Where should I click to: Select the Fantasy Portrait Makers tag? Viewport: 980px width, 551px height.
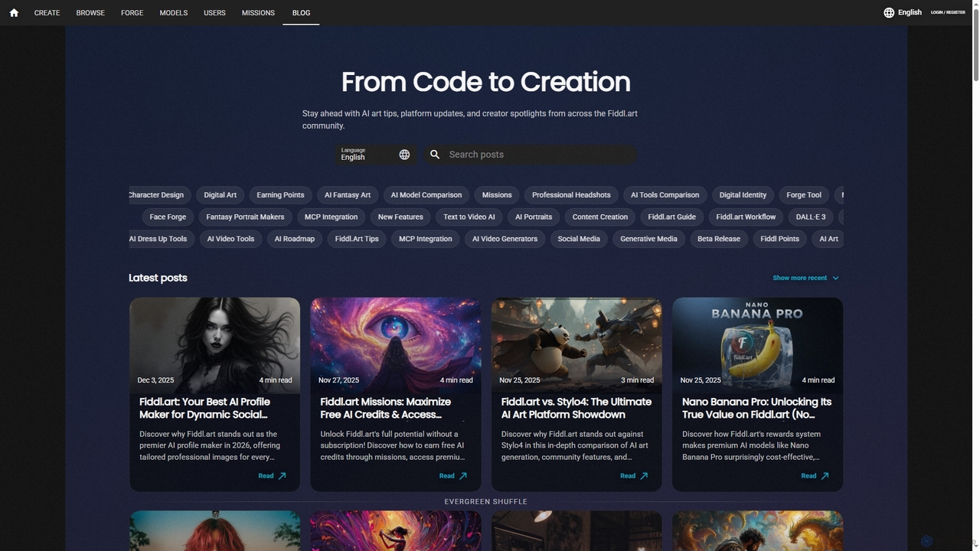[x=245, y=217]
